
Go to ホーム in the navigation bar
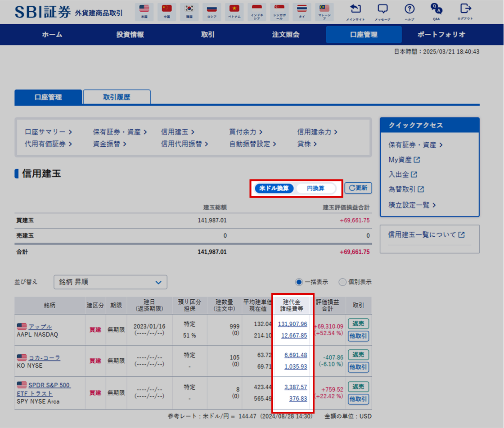coord(52,34)
